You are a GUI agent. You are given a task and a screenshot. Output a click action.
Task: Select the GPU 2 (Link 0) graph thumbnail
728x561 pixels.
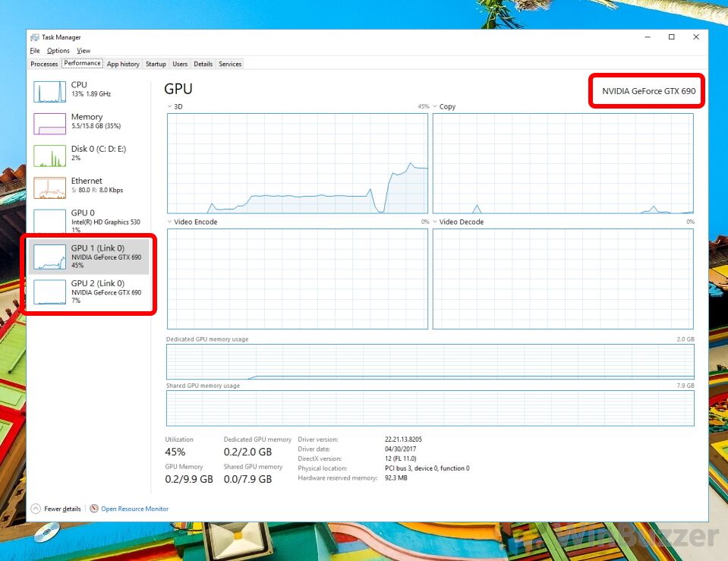click(49, 292)
